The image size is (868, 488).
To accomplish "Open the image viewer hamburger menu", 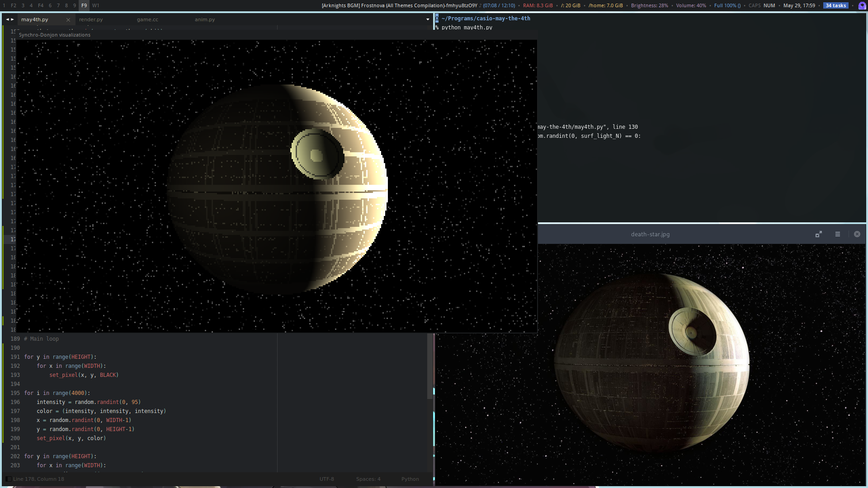I will (x=838, y=234).
